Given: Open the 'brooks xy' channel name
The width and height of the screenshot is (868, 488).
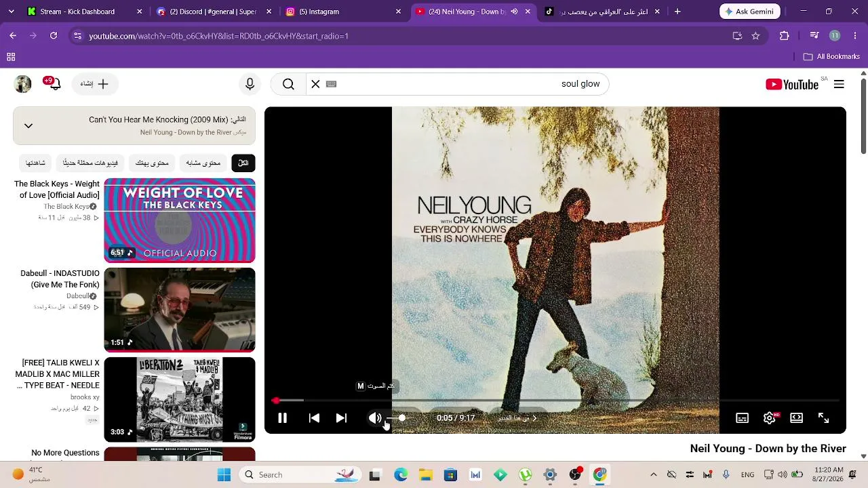Looking at the screenshot, I should point(85,397).
